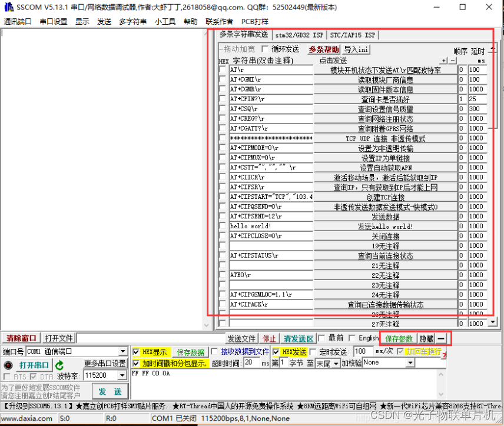
Task: Click multi-string list scroll down arrow
Action: click(492, 322)
